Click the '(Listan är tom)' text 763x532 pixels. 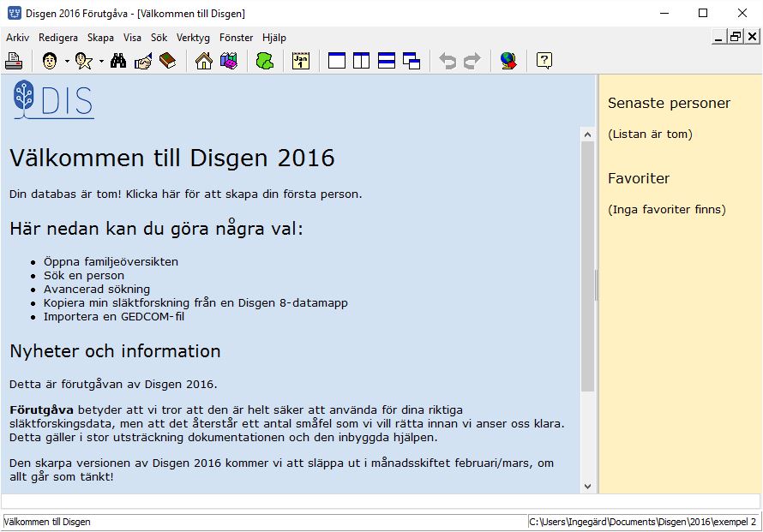pos(650,134)
